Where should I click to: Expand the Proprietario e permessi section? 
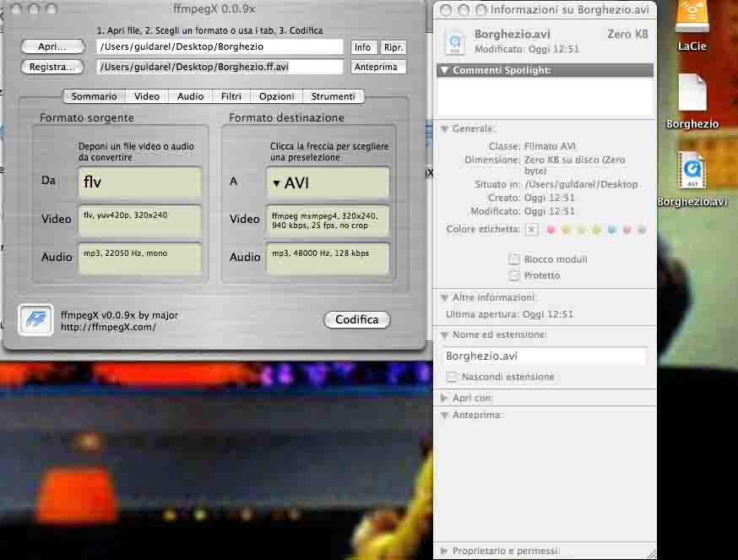[x=444, y=550]
